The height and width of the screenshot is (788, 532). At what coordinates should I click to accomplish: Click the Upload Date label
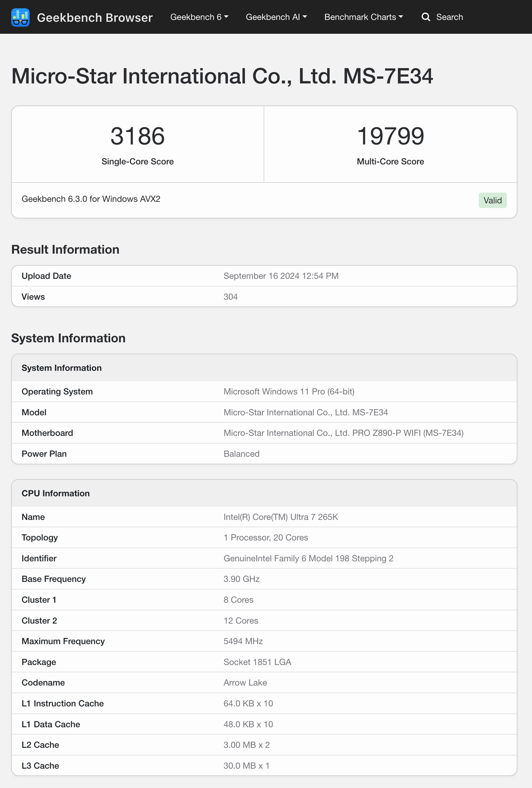click(x=46, y=276)
